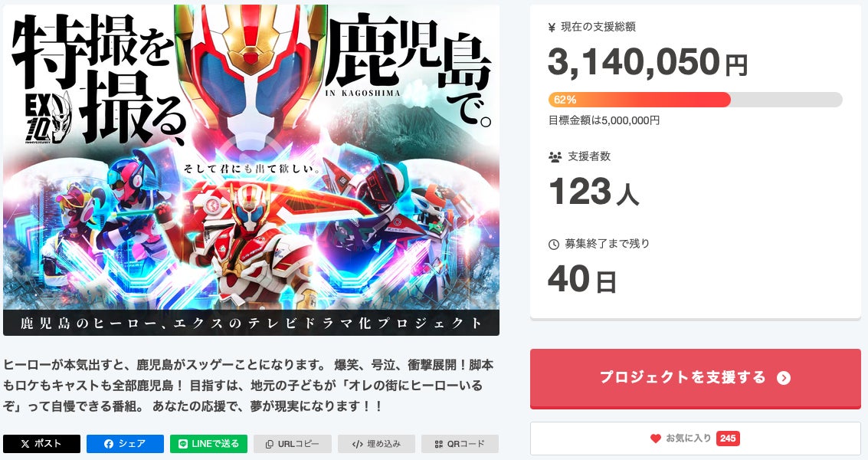Click the arrow icon on support button
Image resolution: width=868 pixels, height=460 pixels.
(x=783, y=378)
